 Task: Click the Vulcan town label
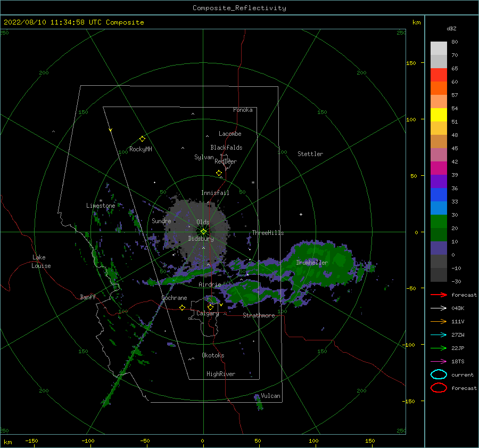click(x=271, y=396)
